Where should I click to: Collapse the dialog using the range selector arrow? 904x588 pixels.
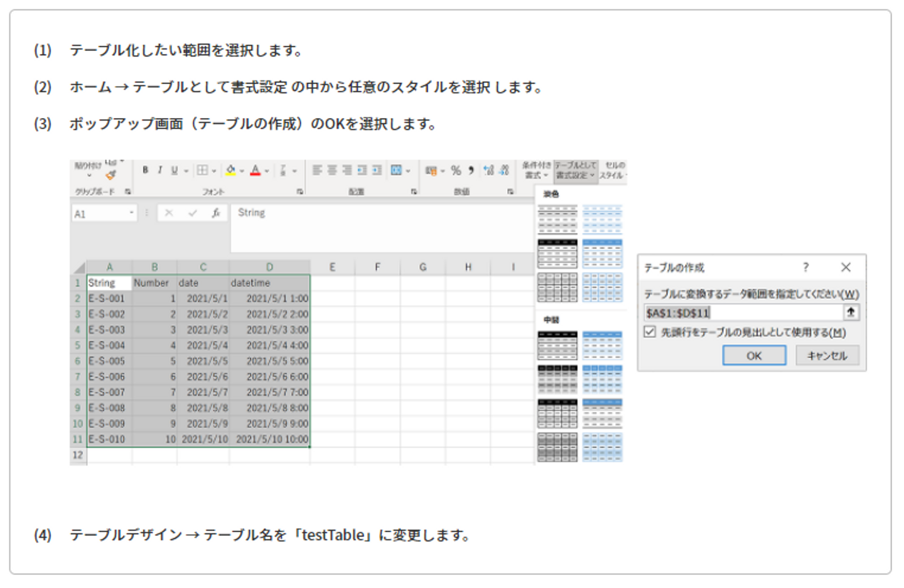(851, 312)
